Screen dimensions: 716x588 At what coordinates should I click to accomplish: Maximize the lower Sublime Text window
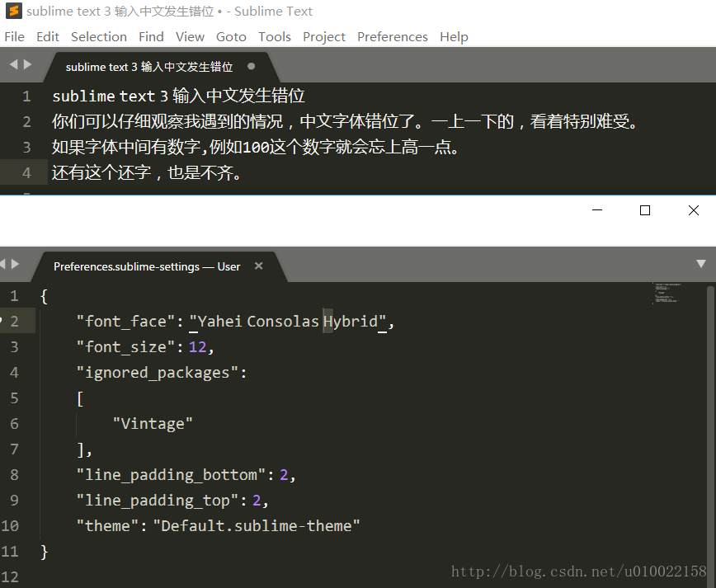click(645, 210)
